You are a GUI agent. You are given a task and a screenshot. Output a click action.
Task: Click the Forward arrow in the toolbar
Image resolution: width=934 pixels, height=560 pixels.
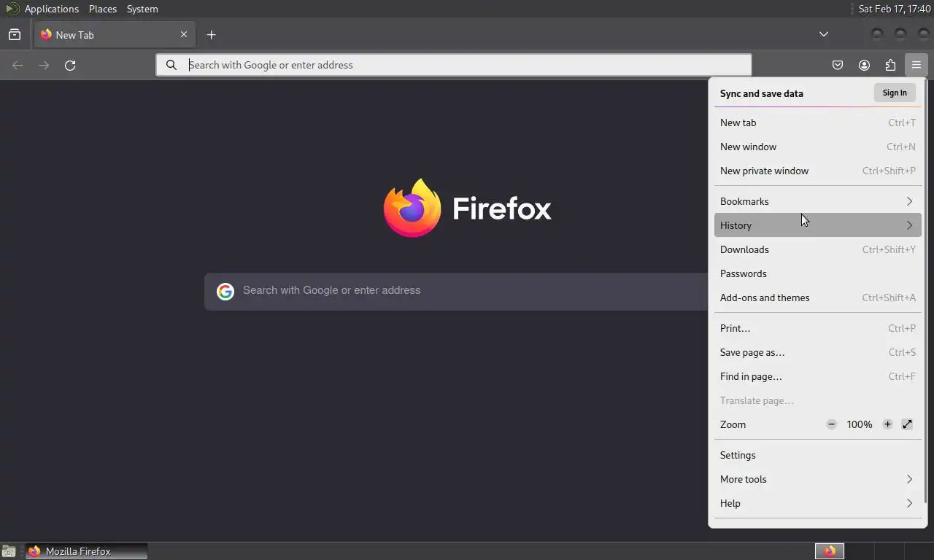pyautogui.click(x=44, y=65)
